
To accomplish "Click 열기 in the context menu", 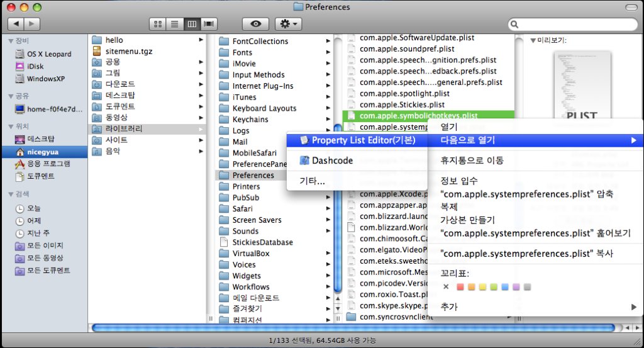I will click(x=536, y=126).
